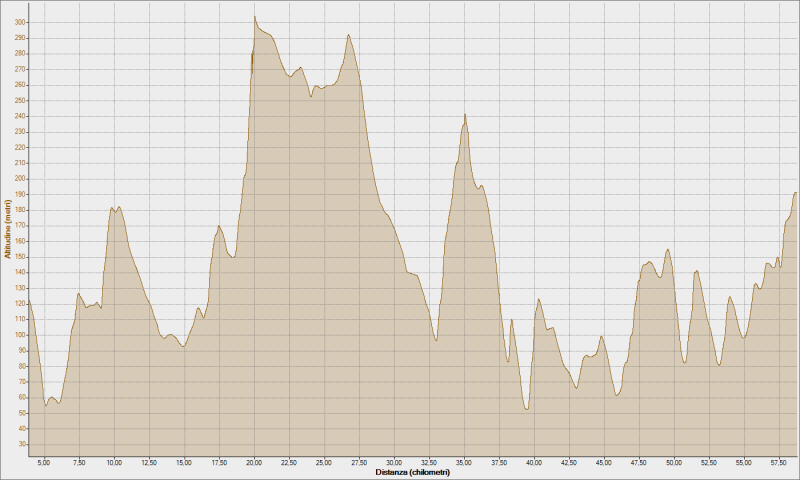Click the 32,50 distance axis label
Viewport: 800px width, 480px height.
tap(429, 463)
